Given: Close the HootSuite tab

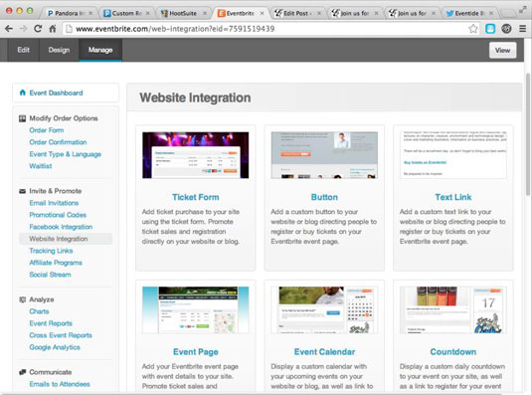Looking at the screenshot, I should click(x=205, y=13).
